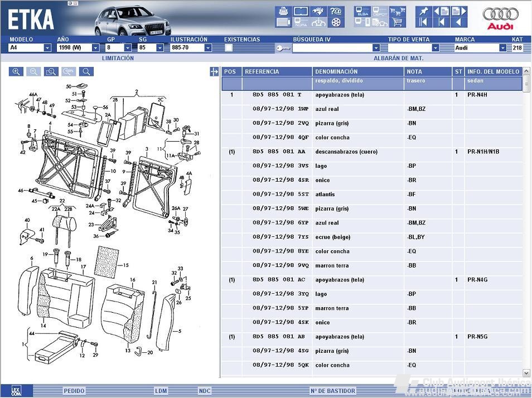
Task: Reset illustration zoom to 100%
Action: click(x=69, y=71)
